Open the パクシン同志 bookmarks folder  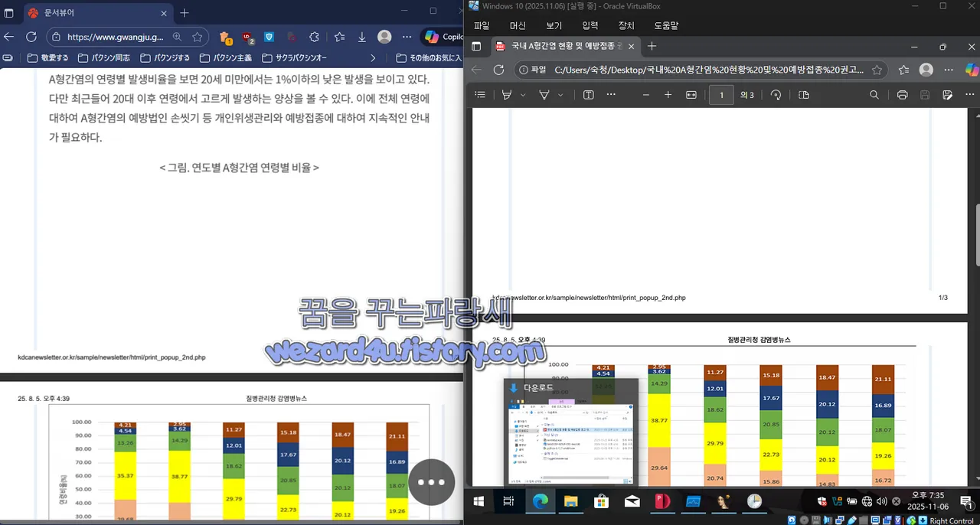(x=103, y=57)
